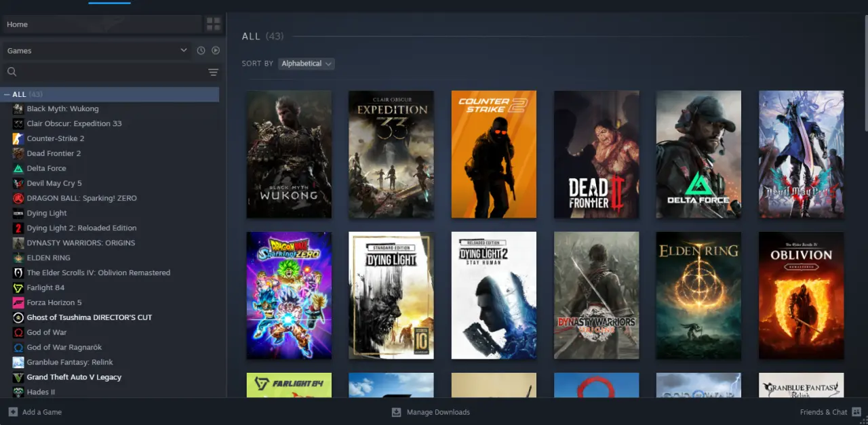Toggle ready-to-play filter icon
868x425 pixels.
pyautogui.click(x=216, y=51)
